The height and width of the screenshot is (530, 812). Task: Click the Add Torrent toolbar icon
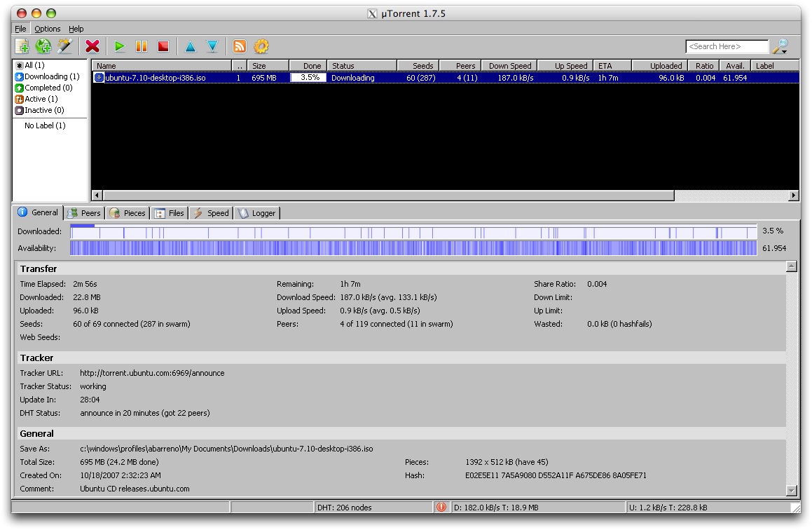(x=22, y=47)
